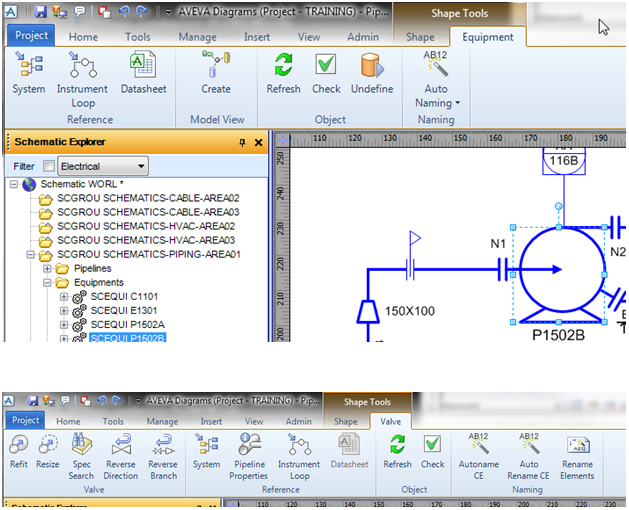Select SCGROU SCHEMATICS-HVAC-AREA03
The image size is (629, 510).
(146, 240)
